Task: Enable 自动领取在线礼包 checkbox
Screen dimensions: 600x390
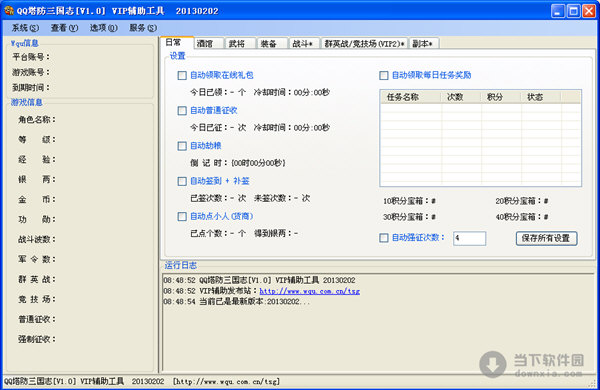Action: coord(182,75)
